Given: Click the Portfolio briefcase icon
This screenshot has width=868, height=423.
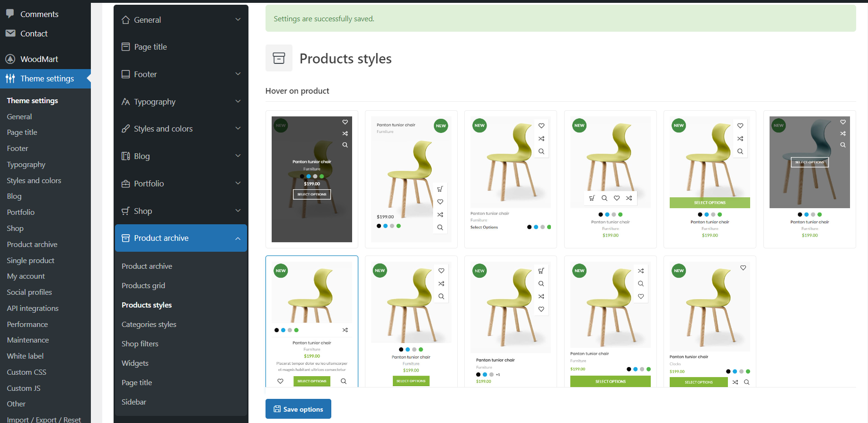Looking at the screenshot, I should (126, 184).
